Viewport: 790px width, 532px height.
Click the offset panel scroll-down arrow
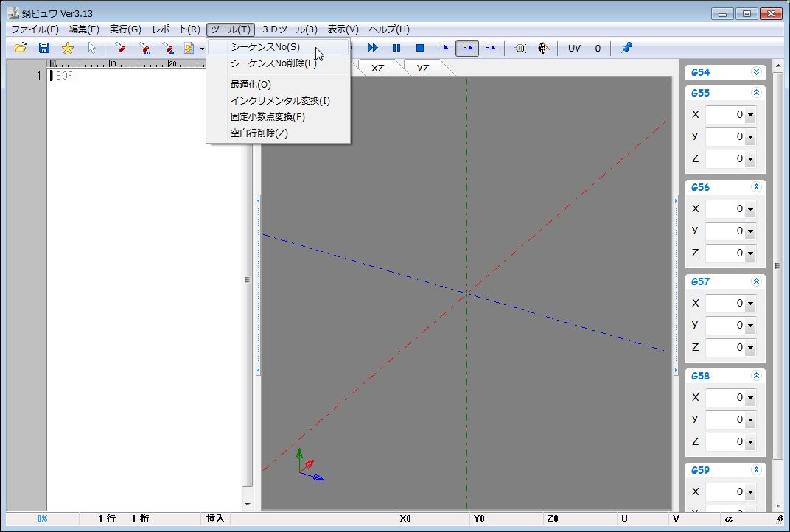[777, 505]
